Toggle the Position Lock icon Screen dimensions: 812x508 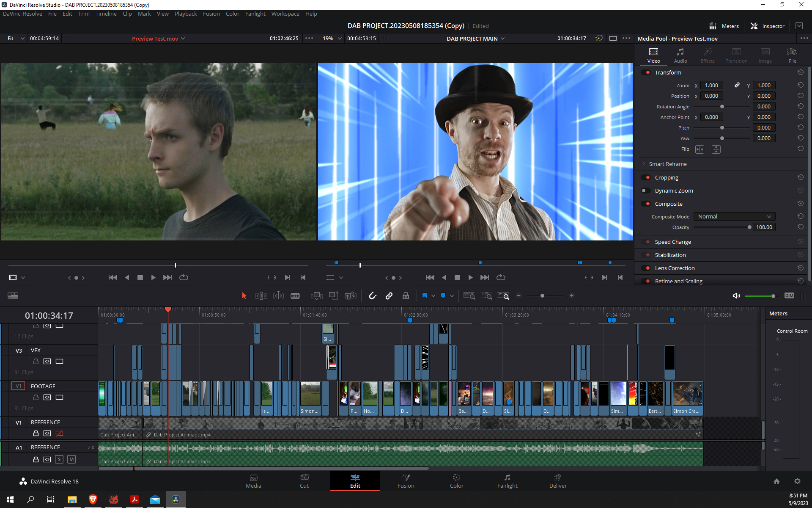[x=406, y=296]
